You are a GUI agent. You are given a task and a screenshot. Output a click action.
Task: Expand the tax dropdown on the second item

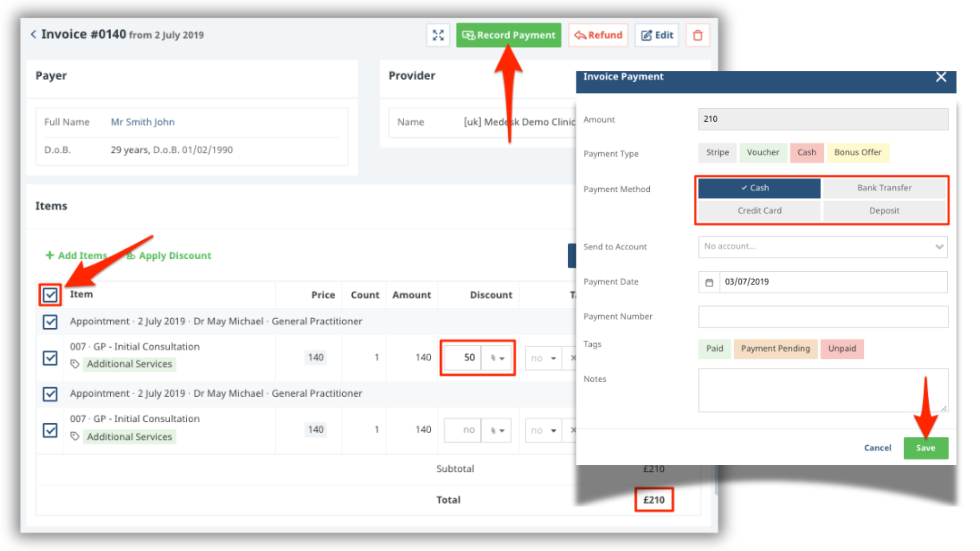pyautogui.click(x=543, y=430)
